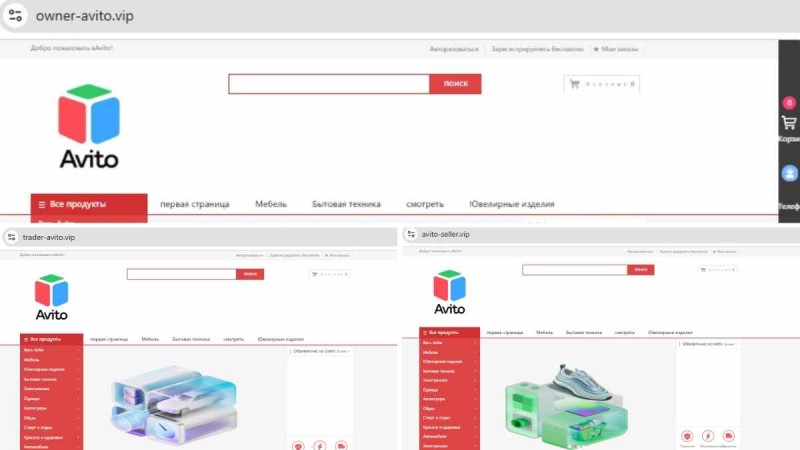Click the white cart icon in dark side panel

[789, 123]
